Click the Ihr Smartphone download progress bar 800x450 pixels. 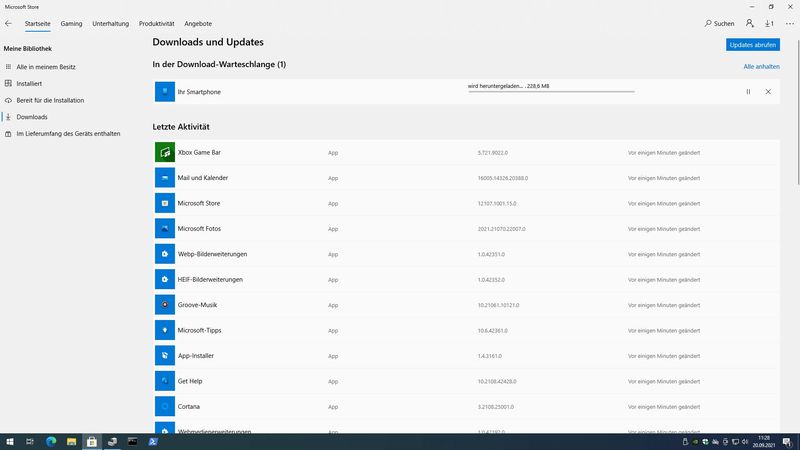point(551,92)
